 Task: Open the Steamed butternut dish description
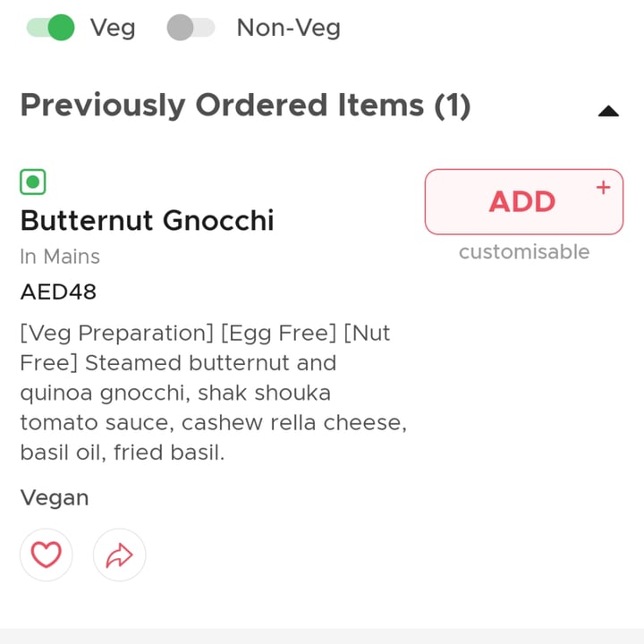(x=214, y=393)
